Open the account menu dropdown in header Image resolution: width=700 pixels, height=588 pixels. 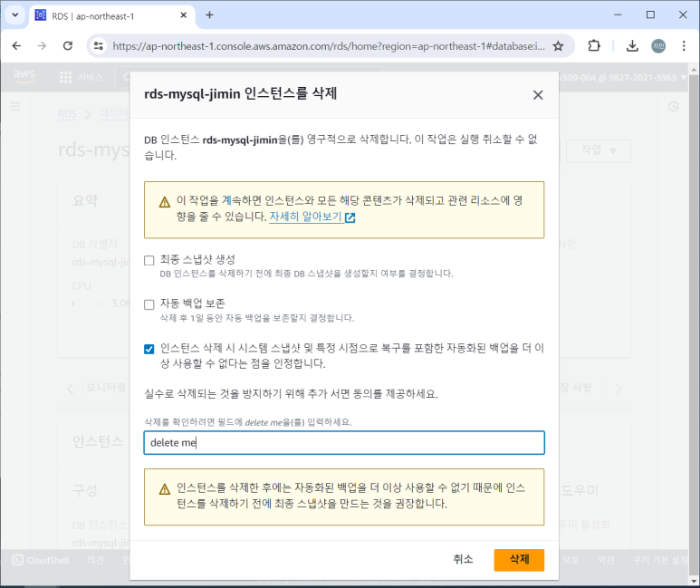tap(625, 78)
